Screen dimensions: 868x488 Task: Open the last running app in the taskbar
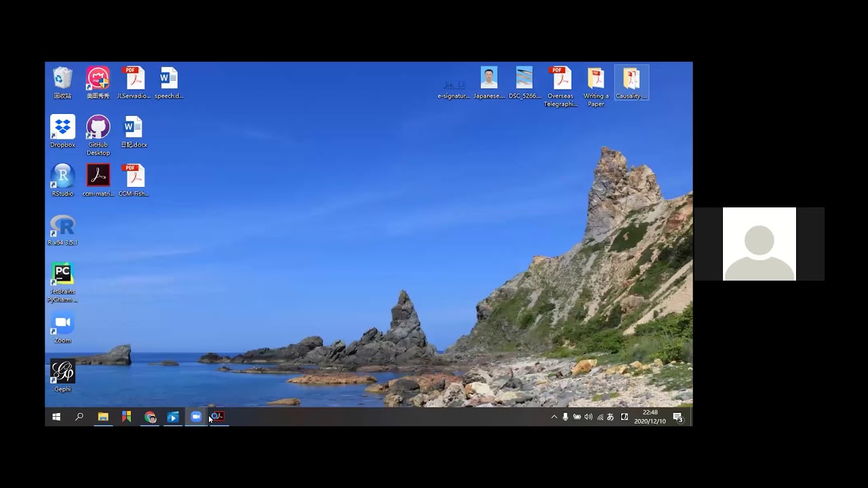tap(218, 417)
